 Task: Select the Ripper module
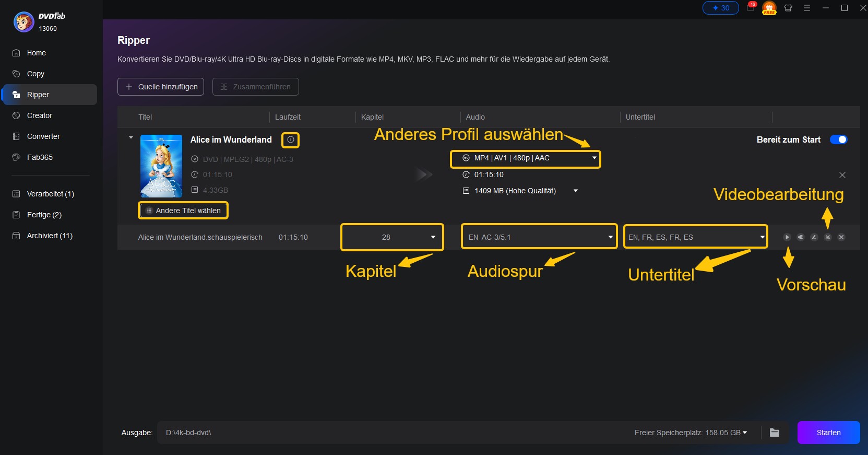[49, 95]
